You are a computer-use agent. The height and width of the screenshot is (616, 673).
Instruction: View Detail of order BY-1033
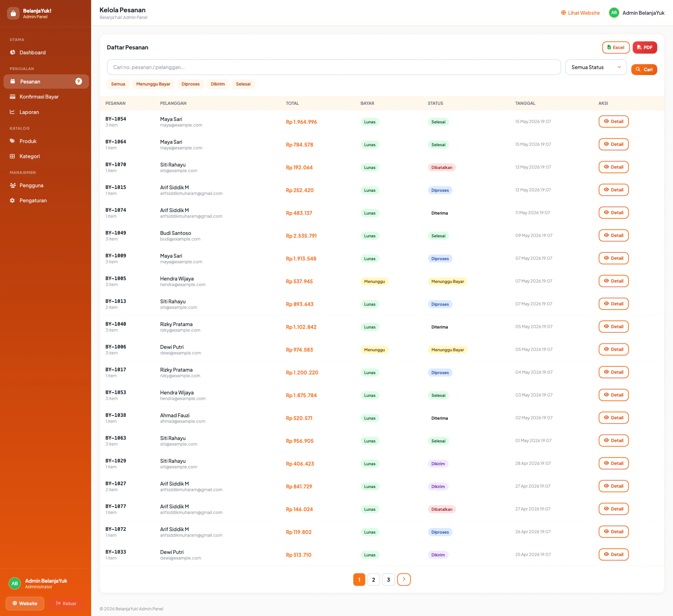tap(613, 554)
